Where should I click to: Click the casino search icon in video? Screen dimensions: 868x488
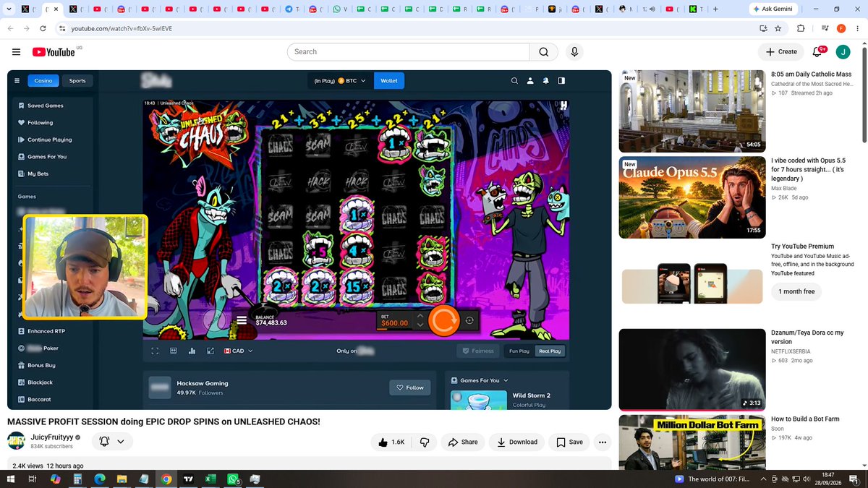[x=514, y=81]
